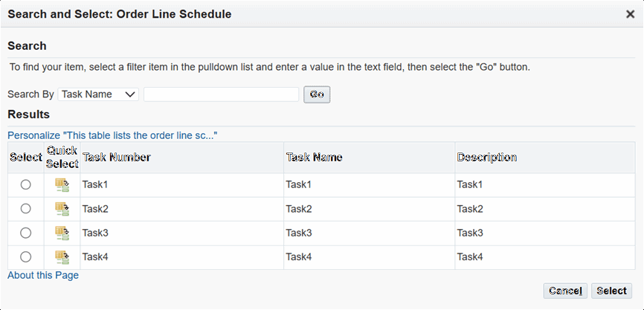Close the Search and Select dialog

coord(630,14)
